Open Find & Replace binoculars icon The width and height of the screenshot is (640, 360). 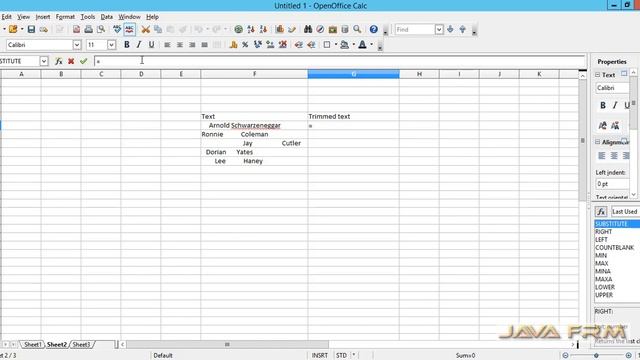308,29
